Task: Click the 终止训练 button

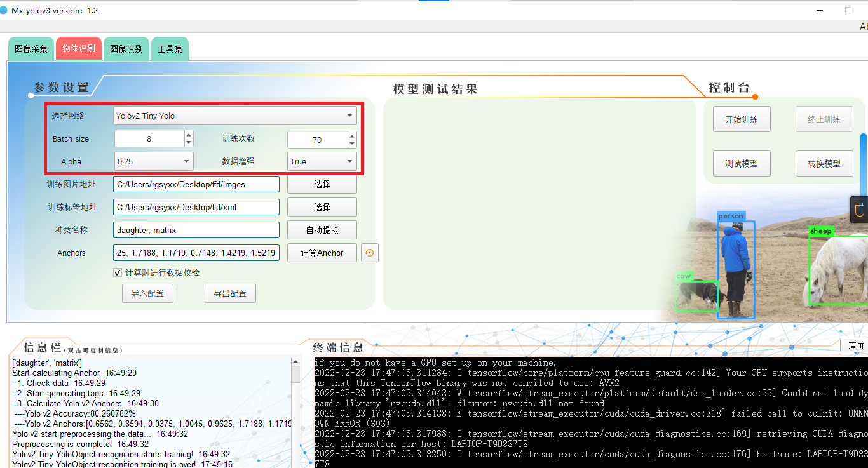Action: [824, 119]
